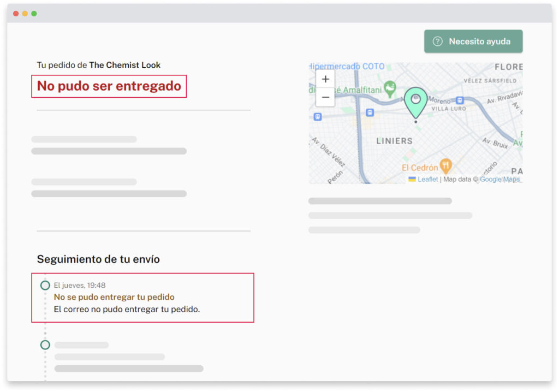The height and width of the screenshot is (392, 559).
Task: Click the green stadium marker near Amalfitani
Action: pyautogui.click(x=389, y=87)
